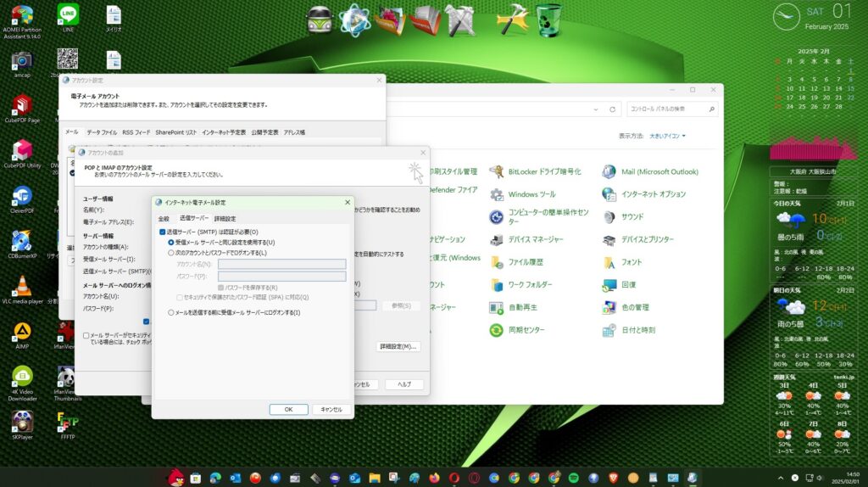Select メールを送信する前に受信メール サーバーにログオンする option

171,312
